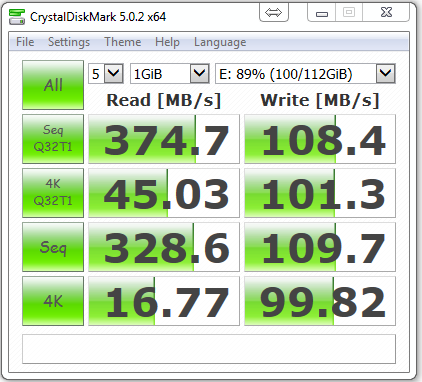422x382 pixels.
Task: Open the Language menu
Action: pos(220,42)
